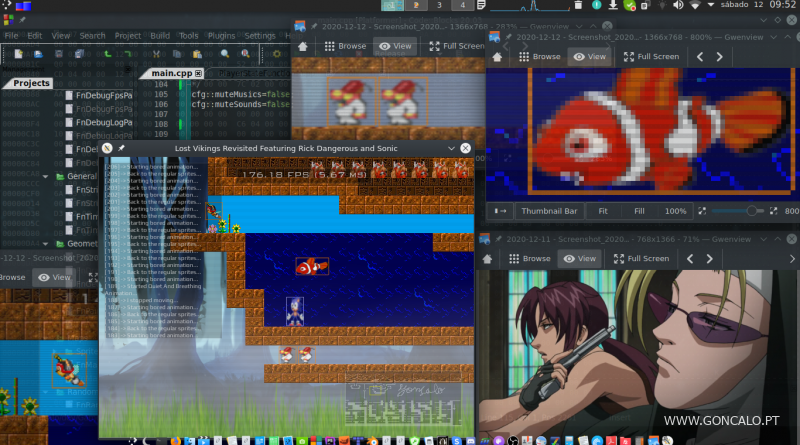Click home icon in 71% Gwenview window
800x445 pixels.
point(487,259)
